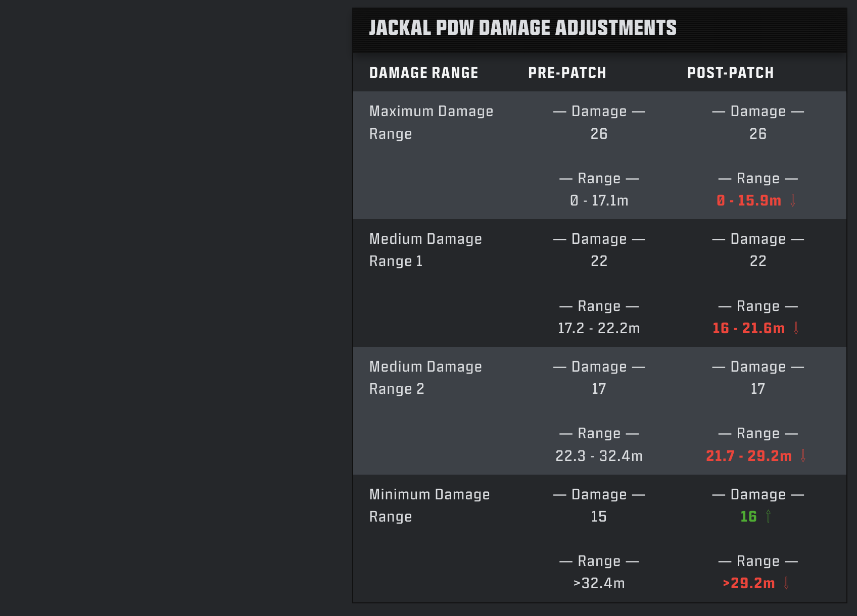Select the Medium Damage Range 1 label
The width and height of the screenshot is (857, 616).
(425, 250)
